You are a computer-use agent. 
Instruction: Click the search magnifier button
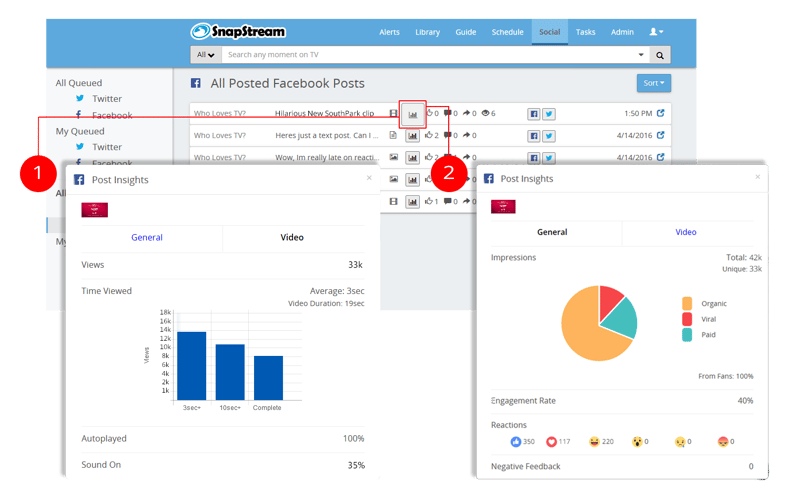tap(660, 55)
